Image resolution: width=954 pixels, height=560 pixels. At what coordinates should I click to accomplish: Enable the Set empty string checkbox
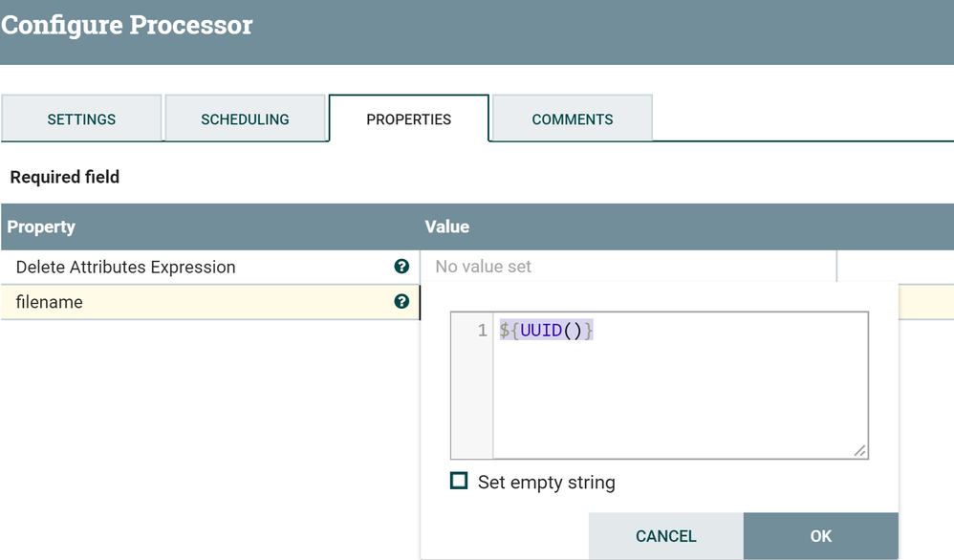point(459,481)
